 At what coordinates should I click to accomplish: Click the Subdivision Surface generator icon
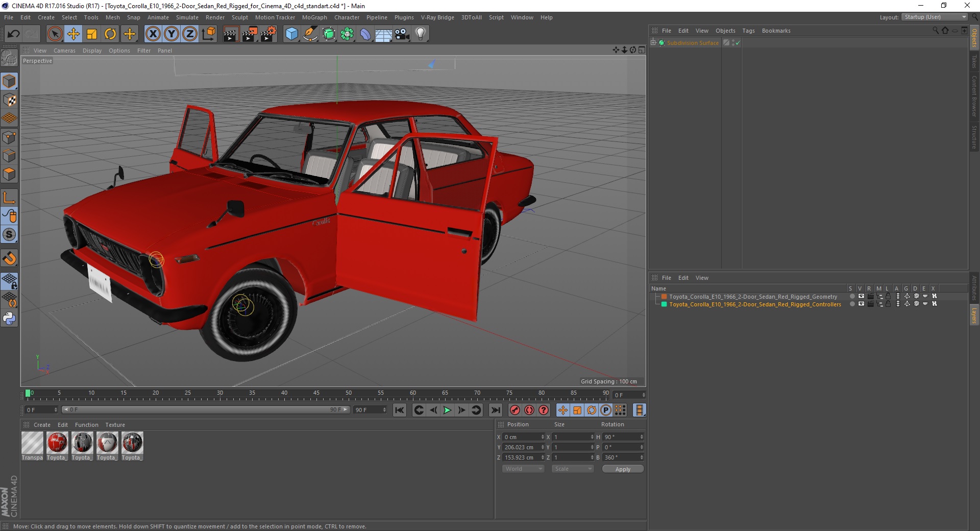(x=329, y=34)
